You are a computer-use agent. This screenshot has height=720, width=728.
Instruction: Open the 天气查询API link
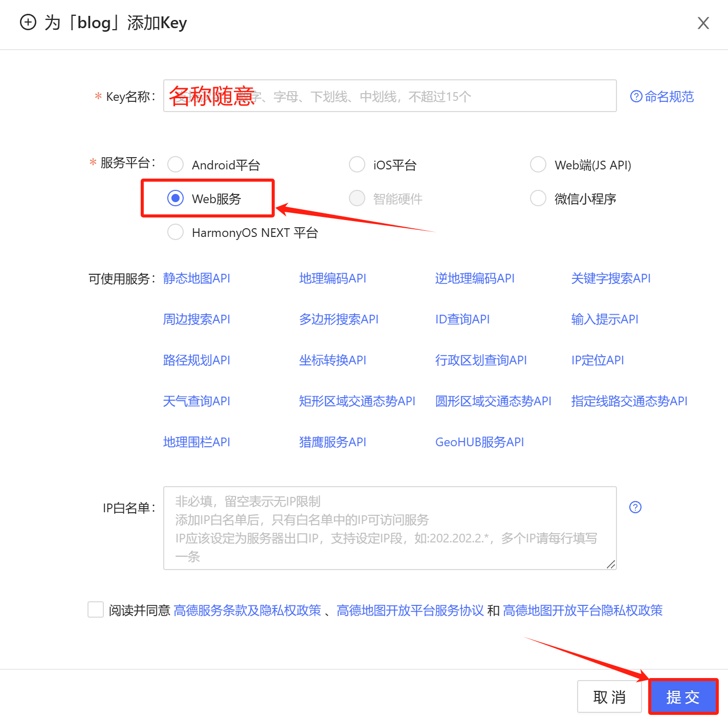coord(196,401)
